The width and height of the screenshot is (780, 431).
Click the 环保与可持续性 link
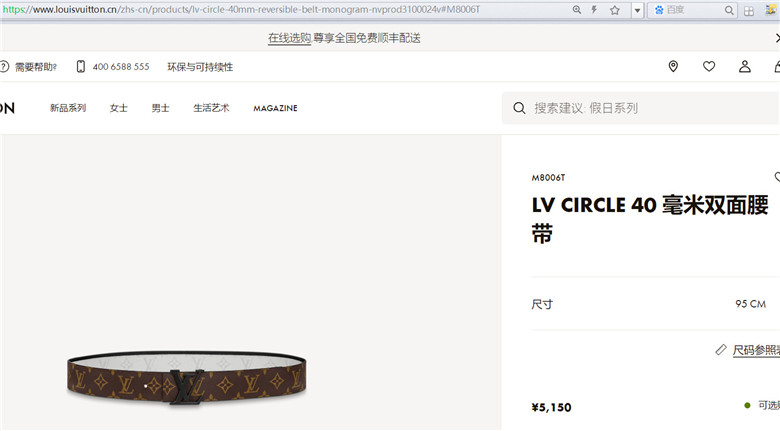click(200, 67)
